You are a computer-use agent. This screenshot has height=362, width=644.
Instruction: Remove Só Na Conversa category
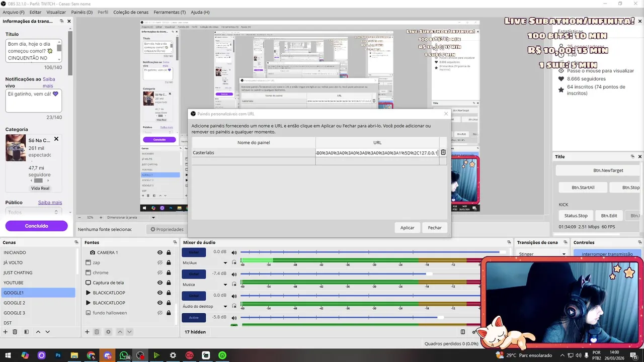click(x=56, y=139)
